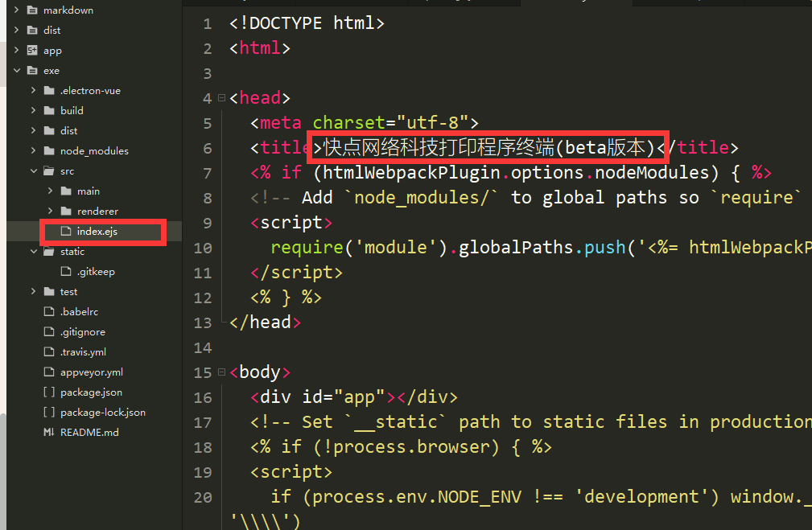The image size is (812, 530).
Task: Click the test folder icon
Action: [49, 291]
